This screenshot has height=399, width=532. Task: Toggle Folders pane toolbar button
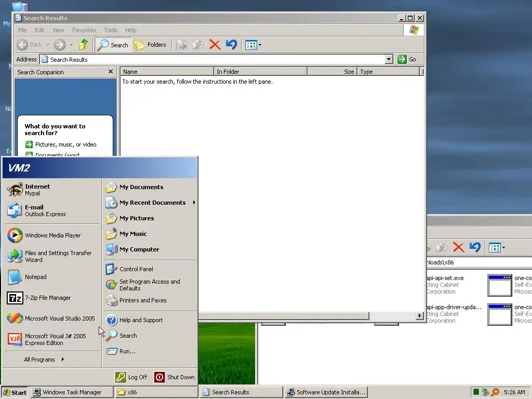pos(150,45)
